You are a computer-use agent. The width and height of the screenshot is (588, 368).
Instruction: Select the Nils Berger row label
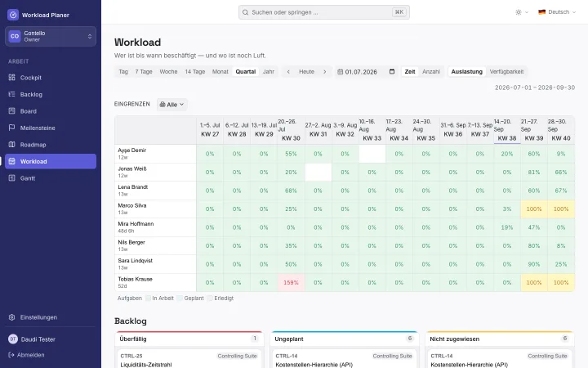155,246
